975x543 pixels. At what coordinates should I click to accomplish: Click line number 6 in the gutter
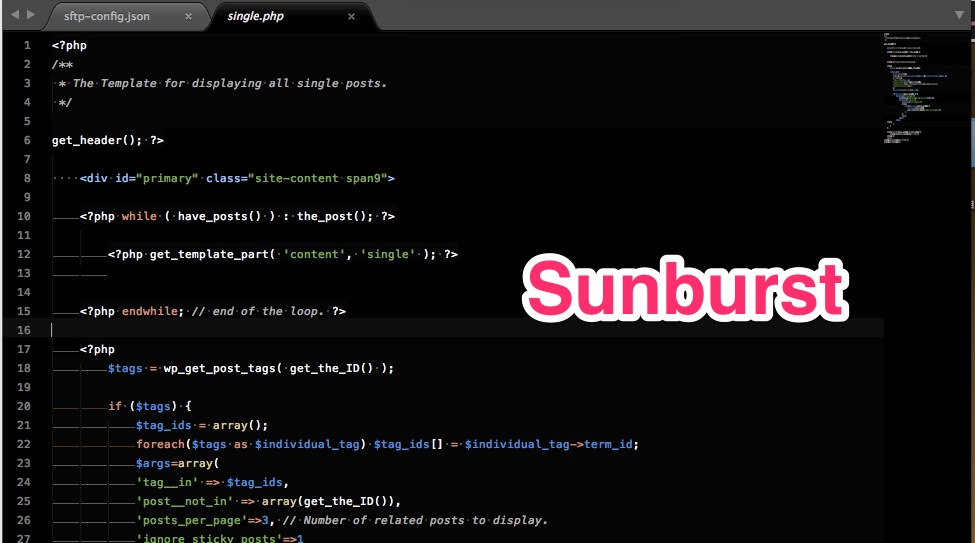(x=27, y=140)
